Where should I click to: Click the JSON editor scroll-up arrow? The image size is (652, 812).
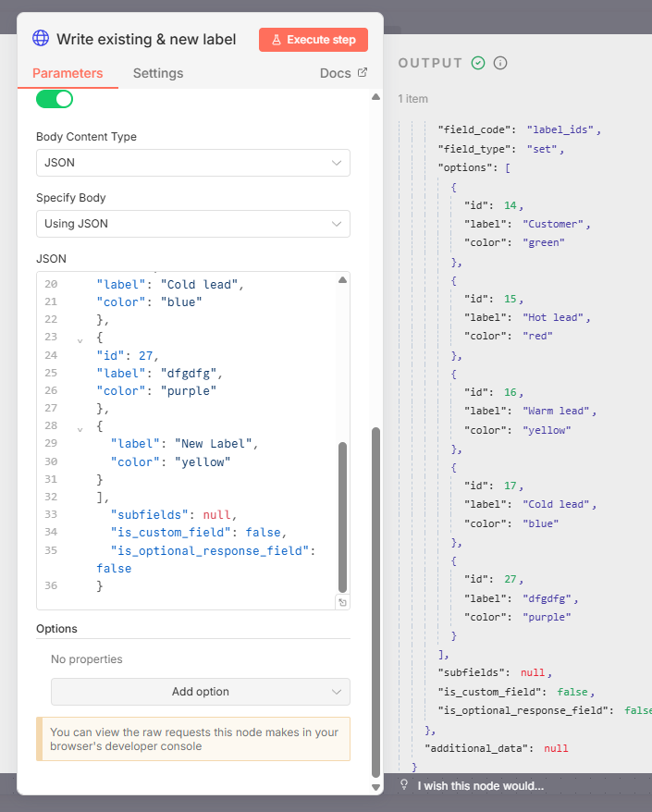pyautogui.click(x=342, y=280)
